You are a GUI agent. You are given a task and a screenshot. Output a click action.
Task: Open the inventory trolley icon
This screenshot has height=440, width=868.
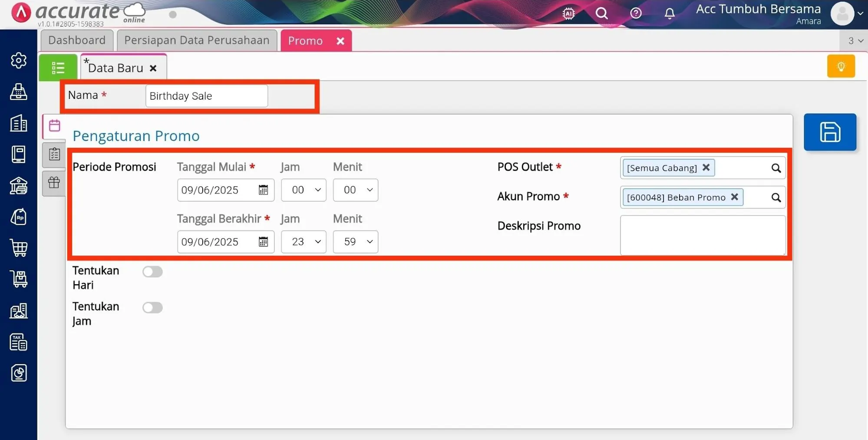tap(19, 279)
